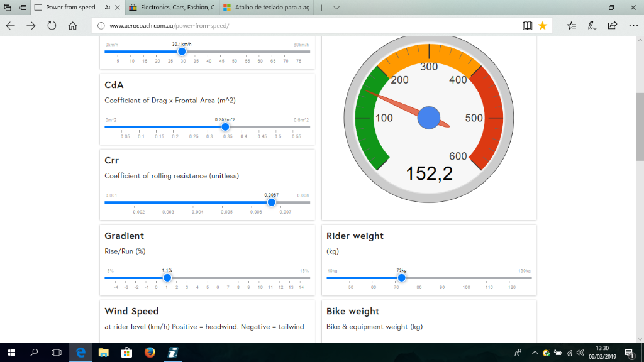
Task: Show hidden system tray icons
Action: click(x=535, y=353)
